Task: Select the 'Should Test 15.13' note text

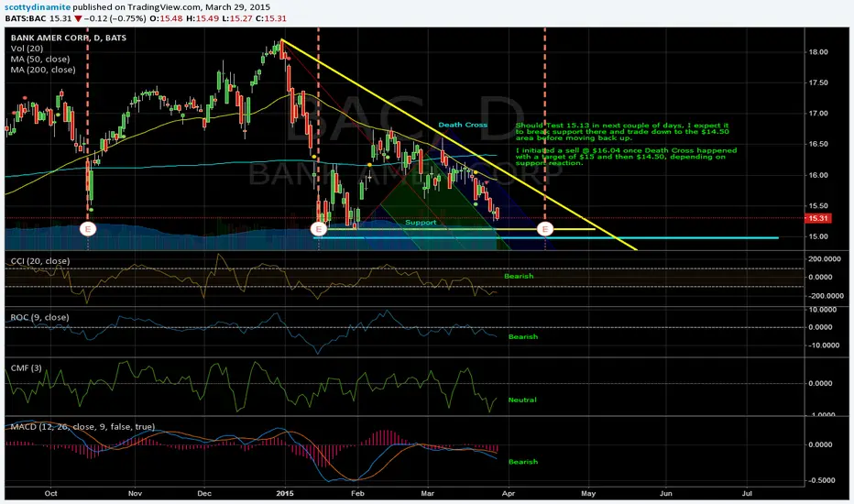Action: click(x=622, y=131)
